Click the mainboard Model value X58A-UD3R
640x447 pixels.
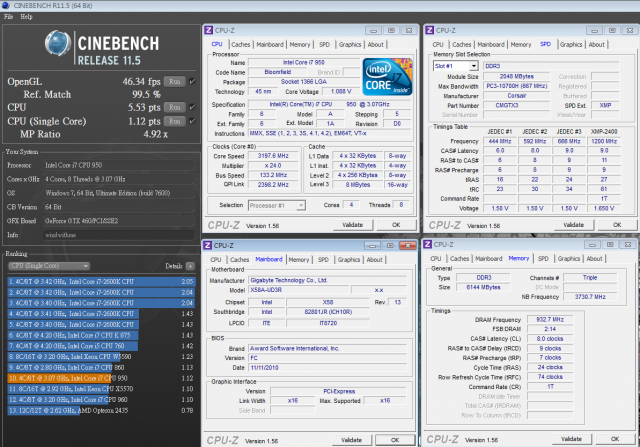coord(299,290)
